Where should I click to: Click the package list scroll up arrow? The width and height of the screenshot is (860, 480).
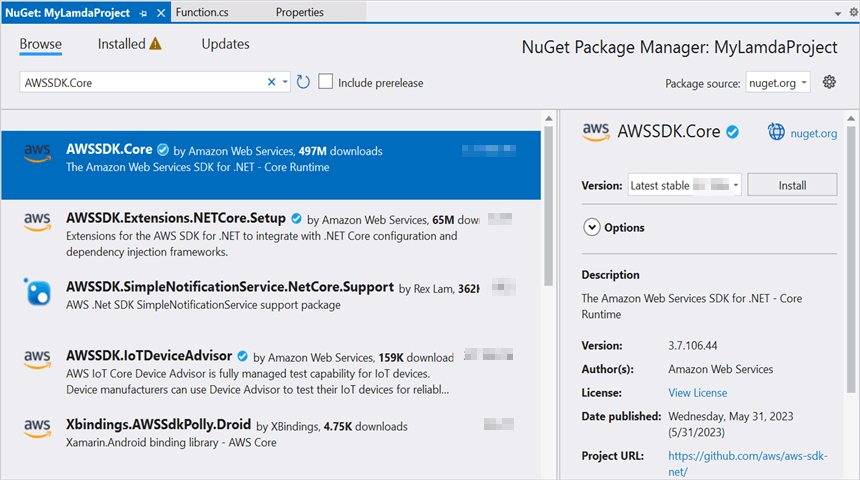[x=548, y=118]
